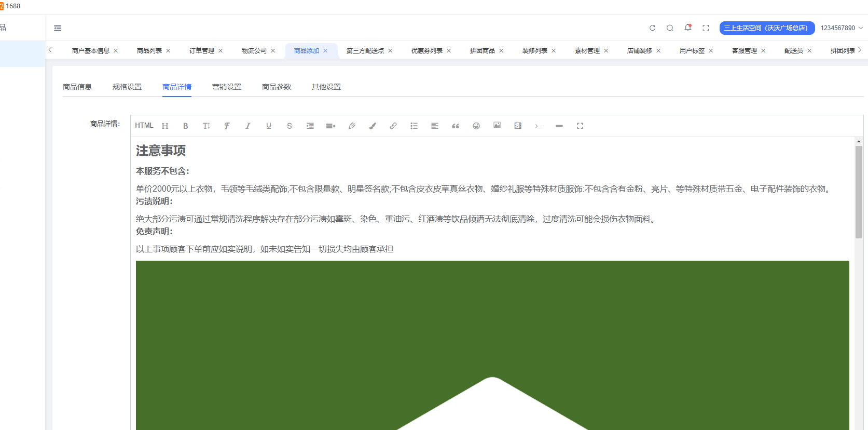Open the heading level dropdown

click(x=165, y=126)
